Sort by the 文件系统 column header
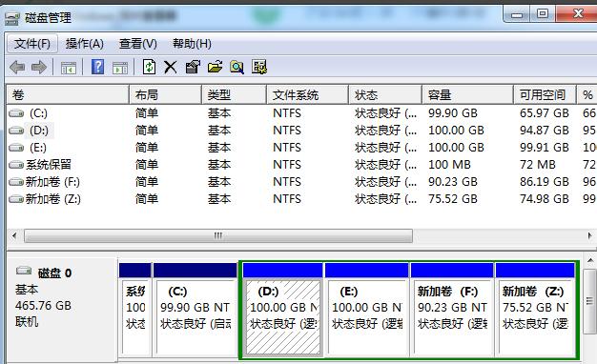 coord(307,94)
